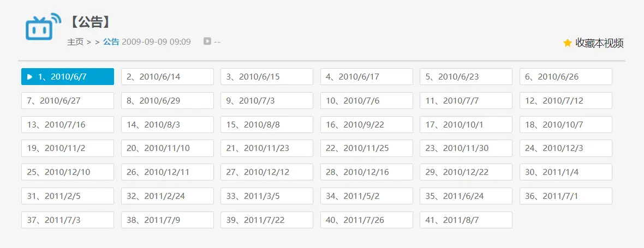Select part 6、2010/6/26
Screen dimensions: 644x248
[565, 77]
